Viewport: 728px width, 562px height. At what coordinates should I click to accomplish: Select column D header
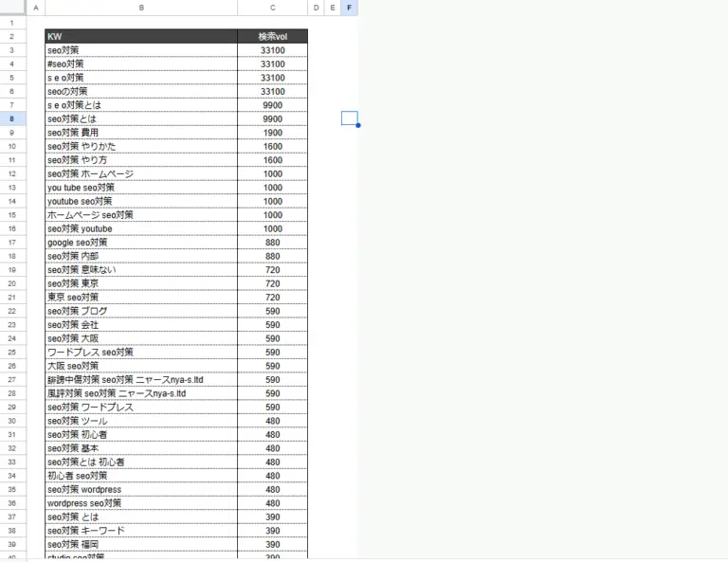coord(316,8)
